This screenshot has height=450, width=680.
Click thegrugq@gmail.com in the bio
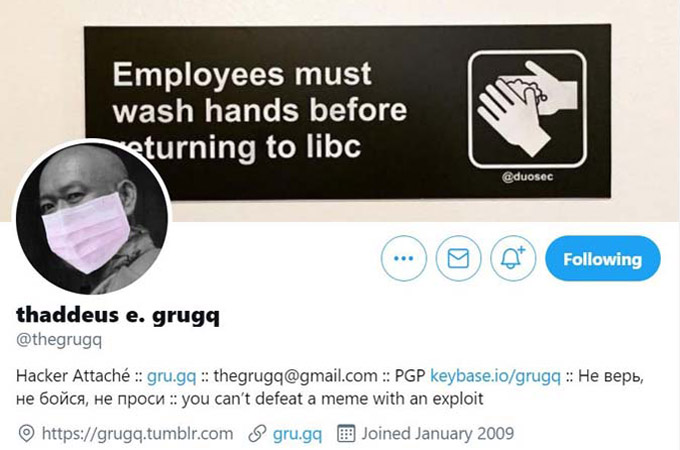coord(295,376)
